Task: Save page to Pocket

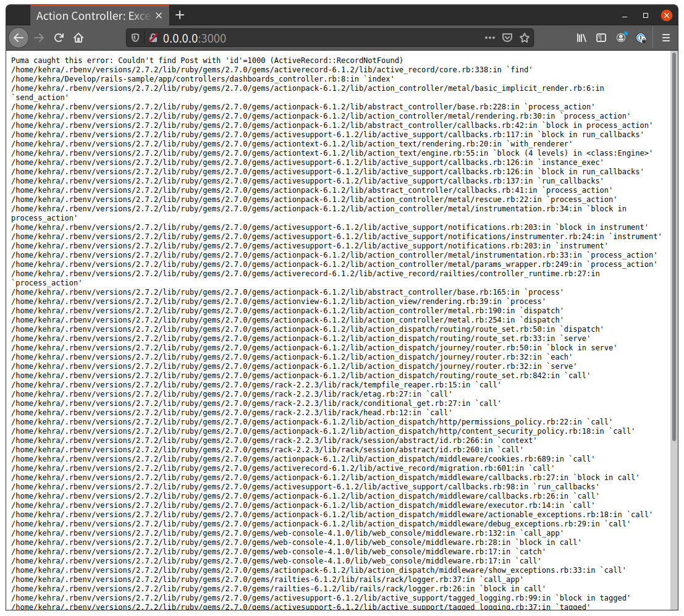Action: pos(507,38)
